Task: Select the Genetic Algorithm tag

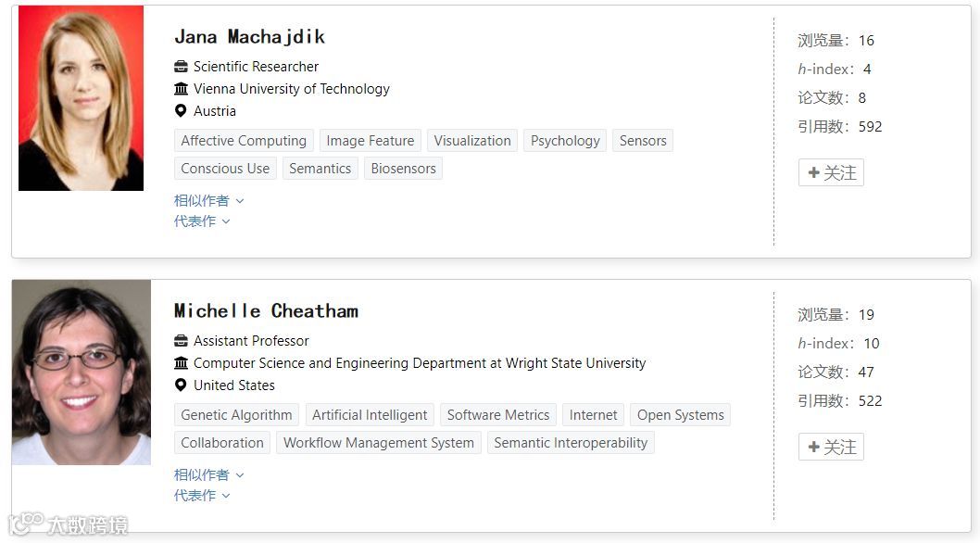Action: pos(236,415)
